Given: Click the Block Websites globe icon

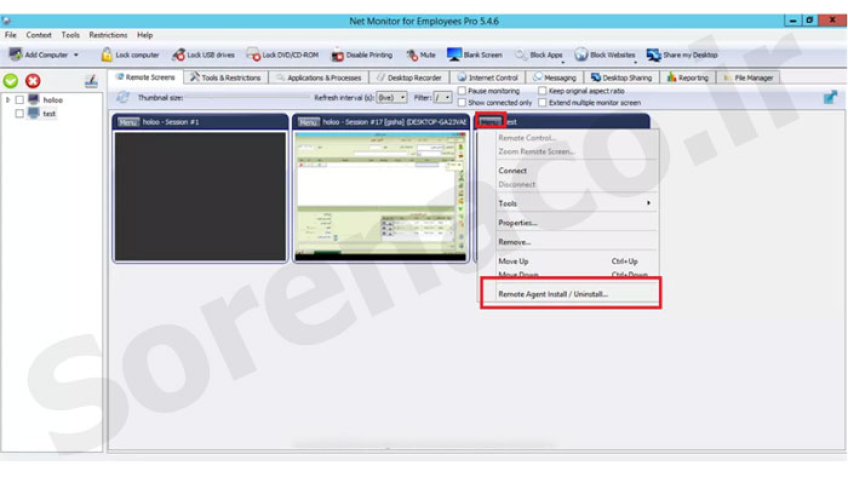Looking at the screenshot, I should coord(581,55).
